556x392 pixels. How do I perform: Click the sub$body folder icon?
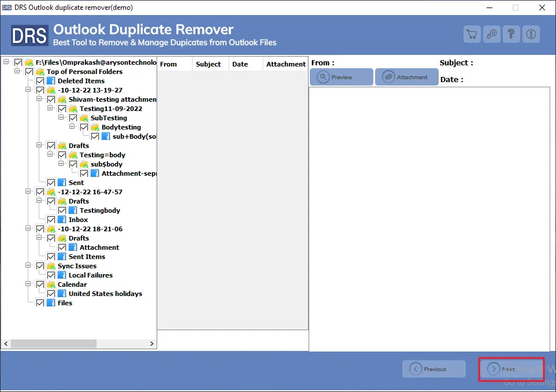84,164
